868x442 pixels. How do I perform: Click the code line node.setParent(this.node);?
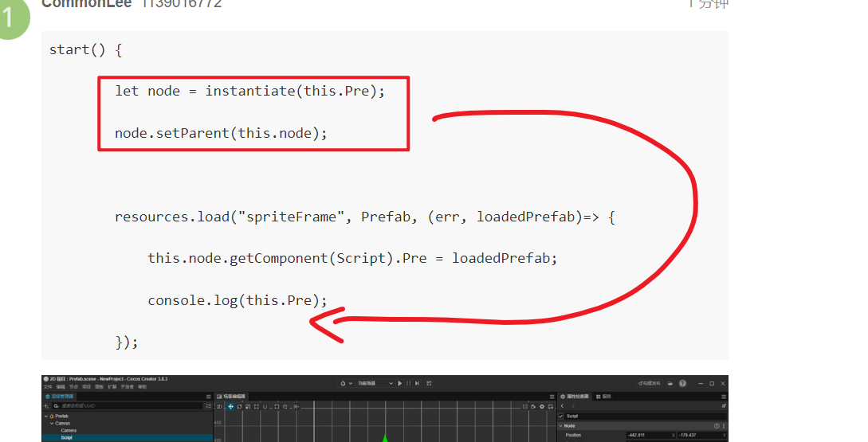click(221, 133)
